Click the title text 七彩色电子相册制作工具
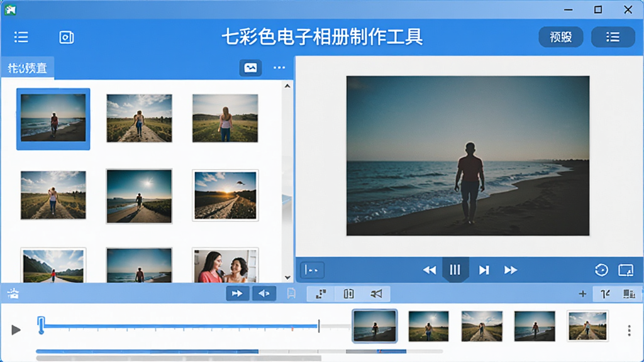Image resolution: width=644 pixels, height=362 pixels. pos(323,37)
